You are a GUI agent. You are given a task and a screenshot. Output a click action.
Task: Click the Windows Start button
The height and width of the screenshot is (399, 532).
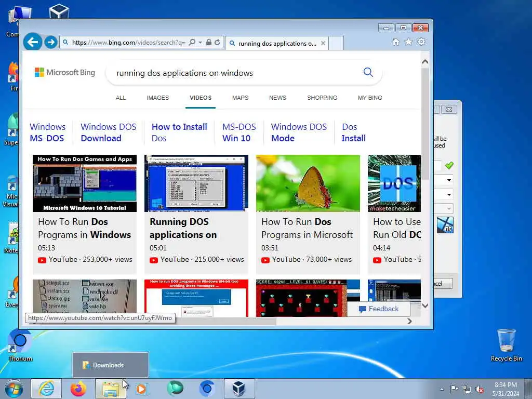tap(14, 389)
